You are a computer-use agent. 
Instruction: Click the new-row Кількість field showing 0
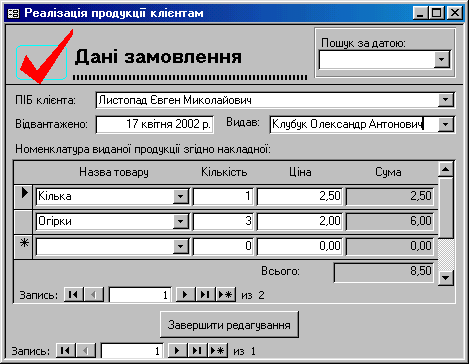coord(223,246)
